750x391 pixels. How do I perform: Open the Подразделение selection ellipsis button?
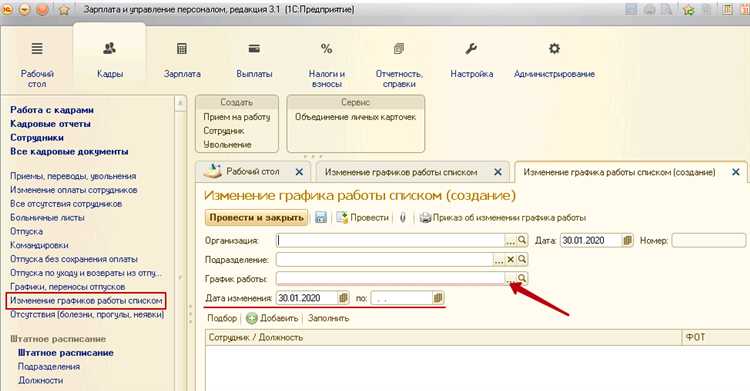(x=499, y=259)
